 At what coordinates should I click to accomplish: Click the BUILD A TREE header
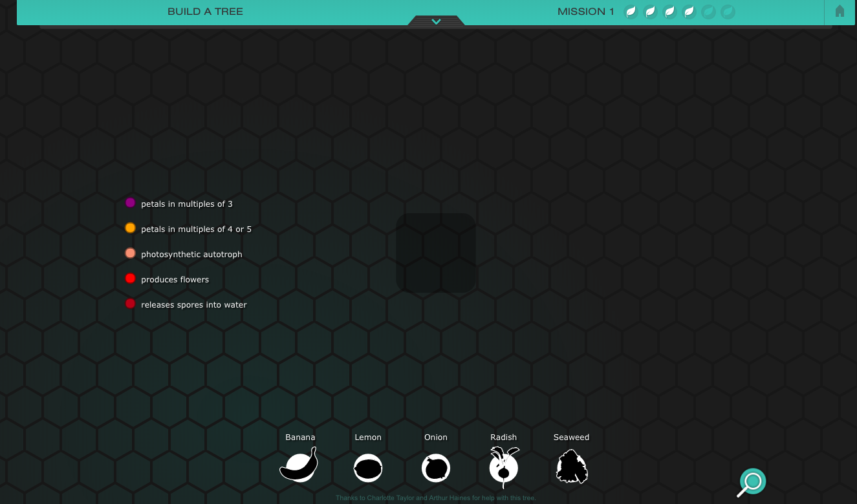pos(205,12)
